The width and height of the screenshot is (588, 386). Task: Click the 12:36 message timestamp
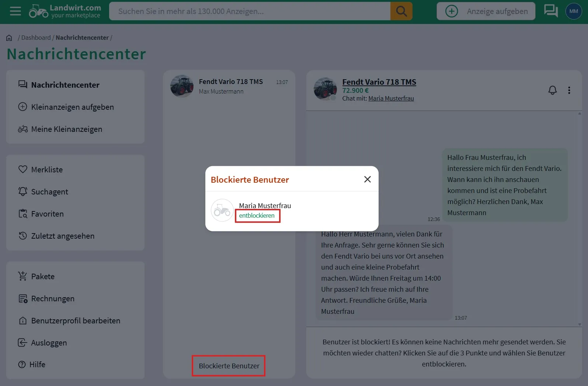(434, 219)
